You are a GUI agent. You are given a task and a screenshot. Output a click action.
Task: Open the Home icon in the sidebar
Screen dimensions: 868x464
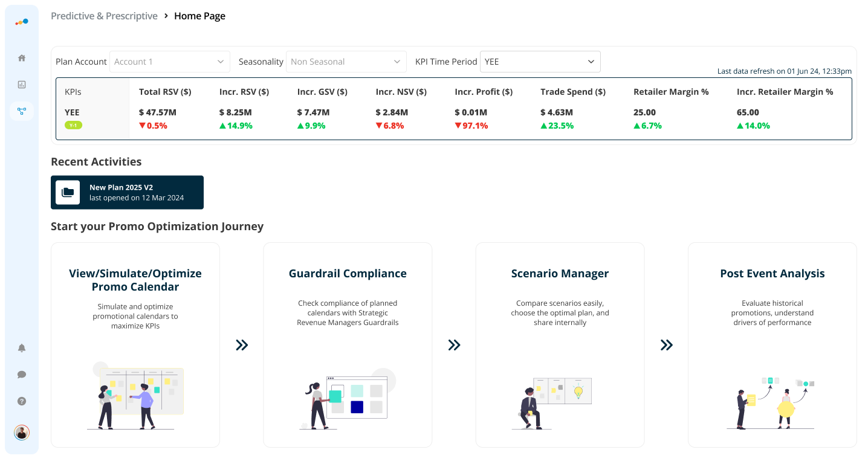[22, 58]
